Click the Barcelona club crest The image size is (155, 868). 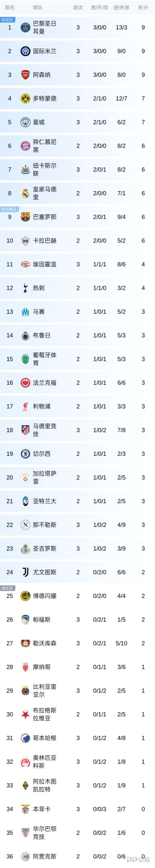[x=25, y=217]
